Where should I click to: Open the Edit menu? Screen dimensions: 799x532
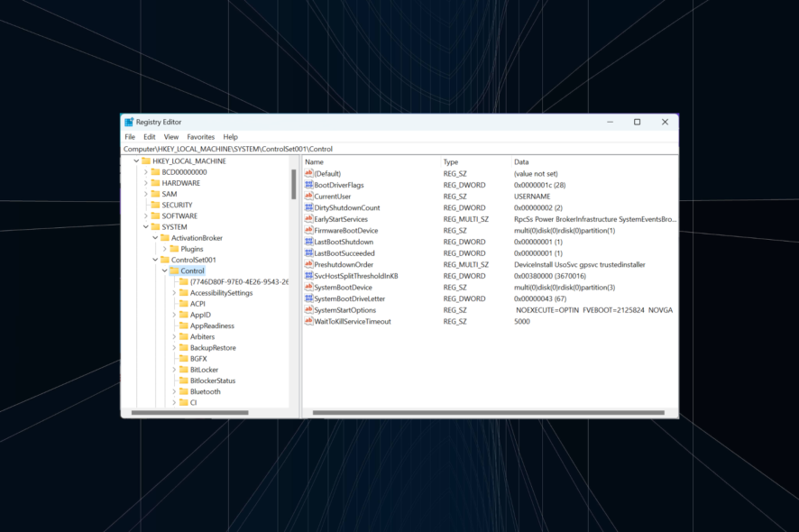pos(150,136)
